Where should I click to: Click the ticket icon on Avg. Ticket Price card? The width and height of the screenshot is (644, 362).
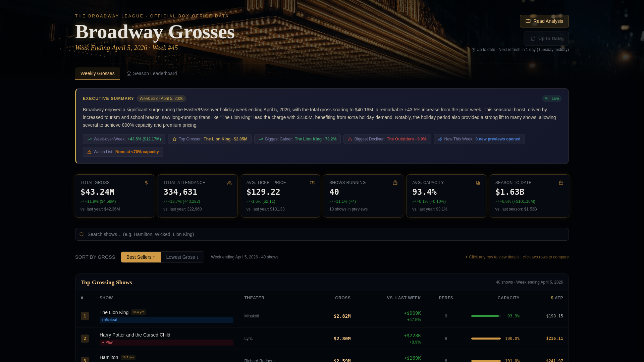[312, 183]
